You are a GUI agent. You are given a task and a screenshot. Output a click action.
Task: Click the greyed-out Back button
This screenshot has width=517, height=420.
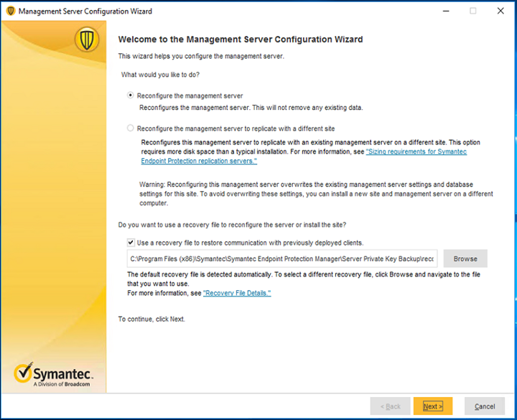(x=391, y=406)
